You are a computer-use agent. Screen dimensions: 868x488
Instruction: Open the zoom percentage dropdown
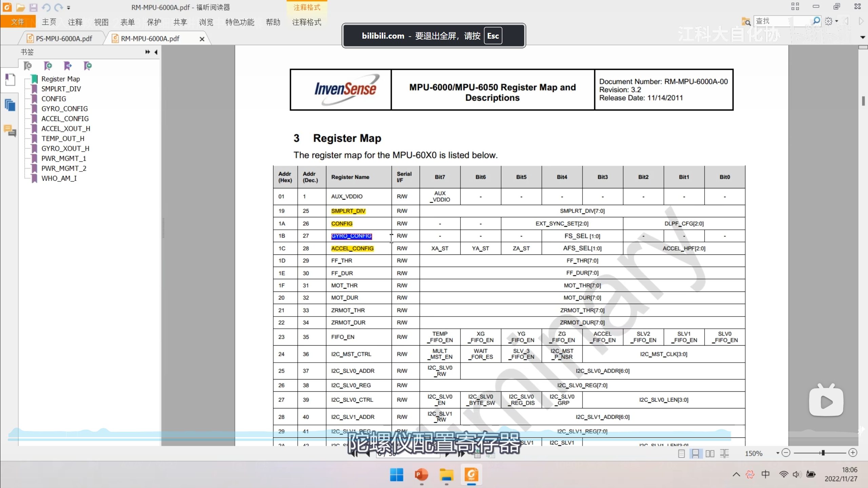tap(777, 453)
